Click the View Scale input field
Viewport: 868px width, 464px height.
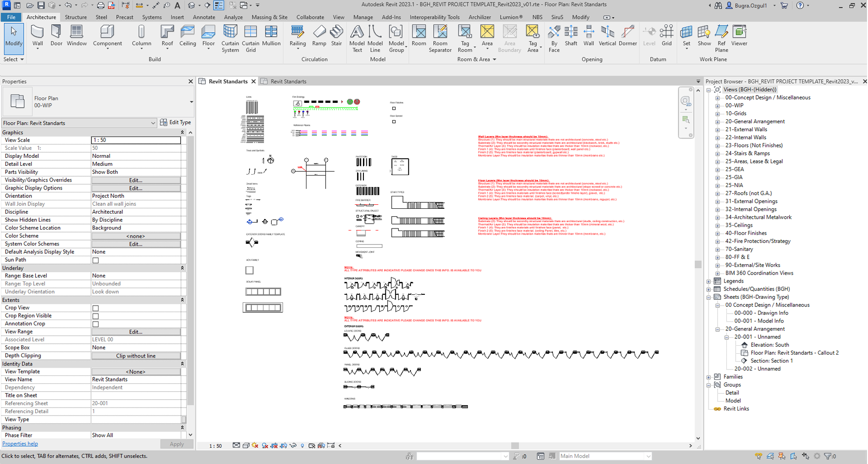pos(136,140)
